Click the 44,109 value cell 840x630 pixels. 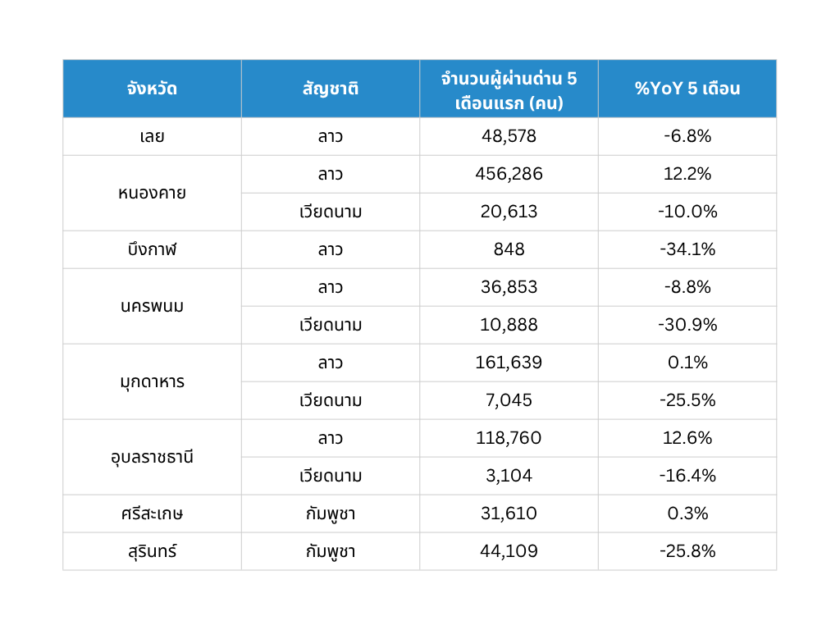[509, 551]
